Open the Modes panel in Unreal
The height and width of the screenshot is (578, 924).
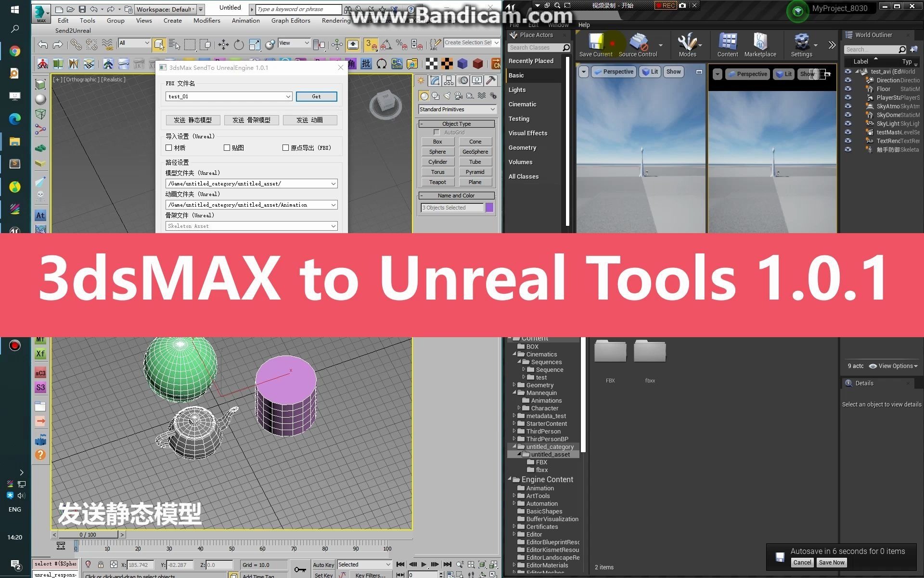pos(688,44)
